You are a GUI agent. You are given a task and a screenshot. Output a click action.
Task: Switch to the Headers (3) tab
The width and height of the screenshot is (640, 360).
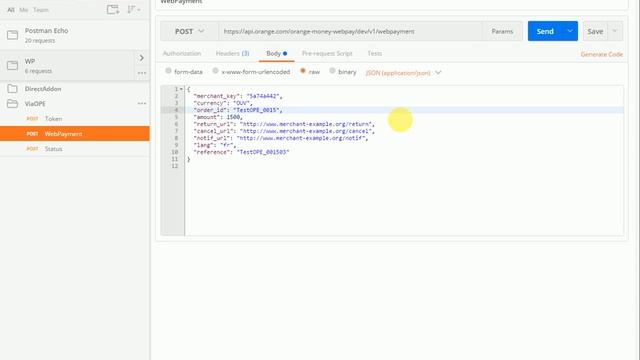point(232,53)
